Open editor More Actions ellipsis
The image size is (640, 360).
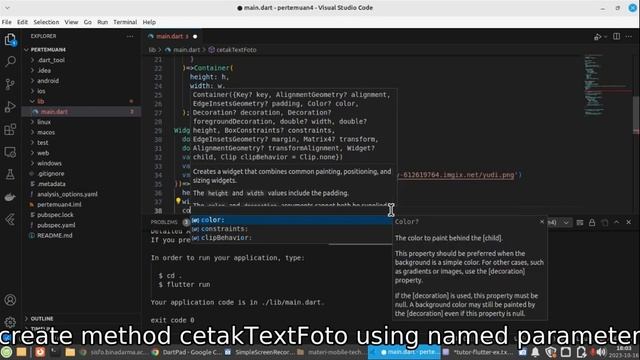tap(629, 36)
